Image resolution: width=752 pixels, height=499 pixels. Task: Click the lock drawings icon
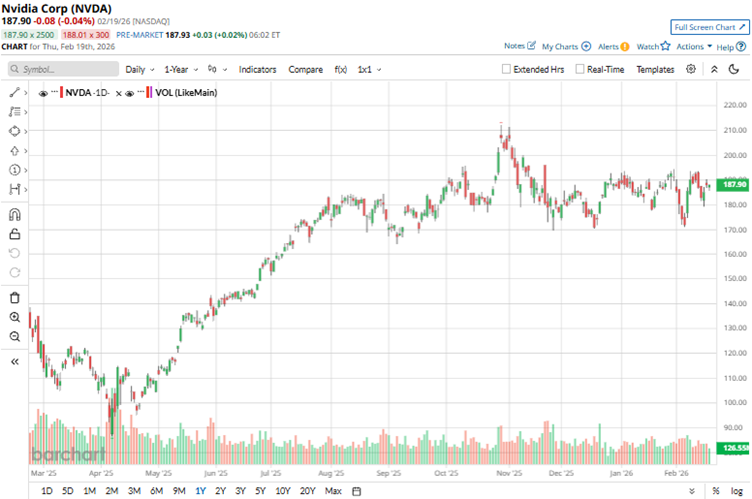tap(14, 234)
